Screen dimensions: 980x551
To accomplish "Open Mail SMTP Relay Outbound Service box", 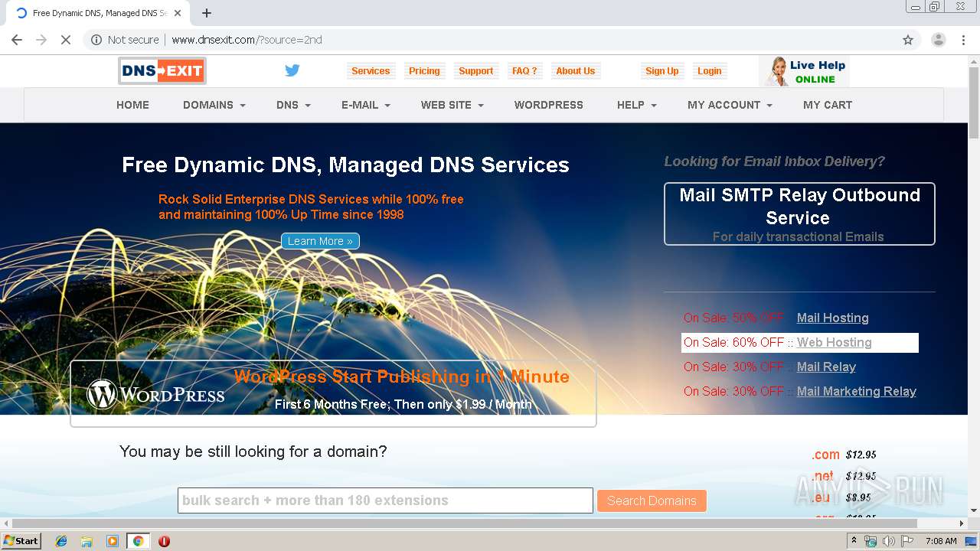I will [799, 214].
